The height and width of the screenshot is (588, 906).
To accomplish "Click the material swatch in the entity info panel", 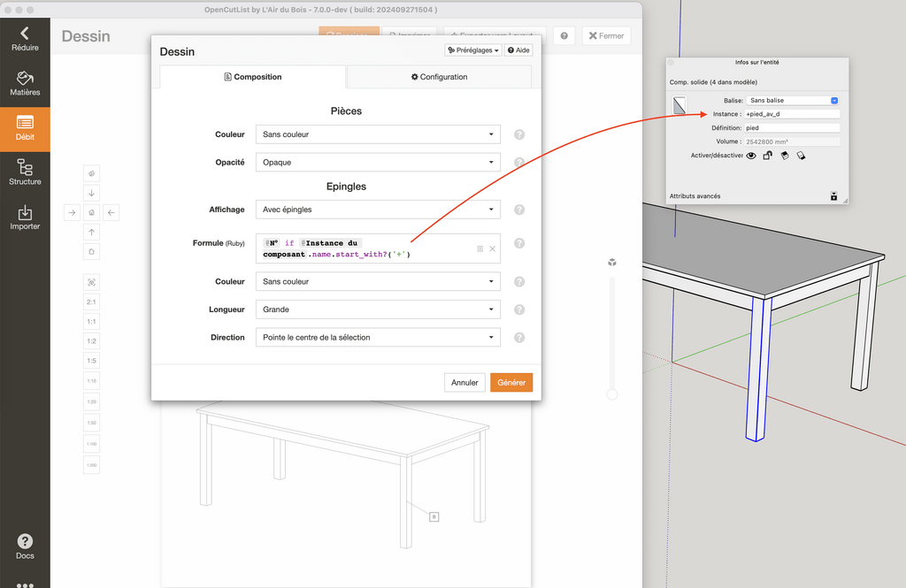I will pos(679,105).
